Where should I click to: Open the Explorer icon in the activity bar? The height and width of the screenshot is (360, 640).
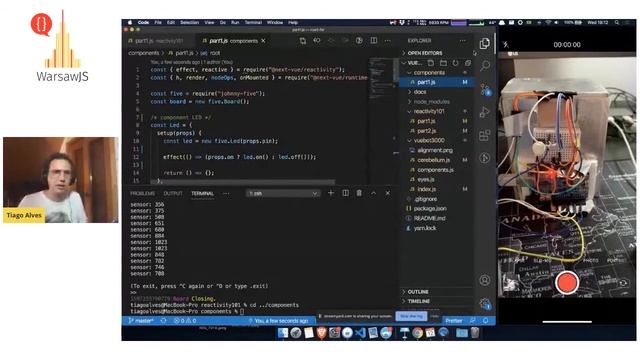tap(484, 43)
